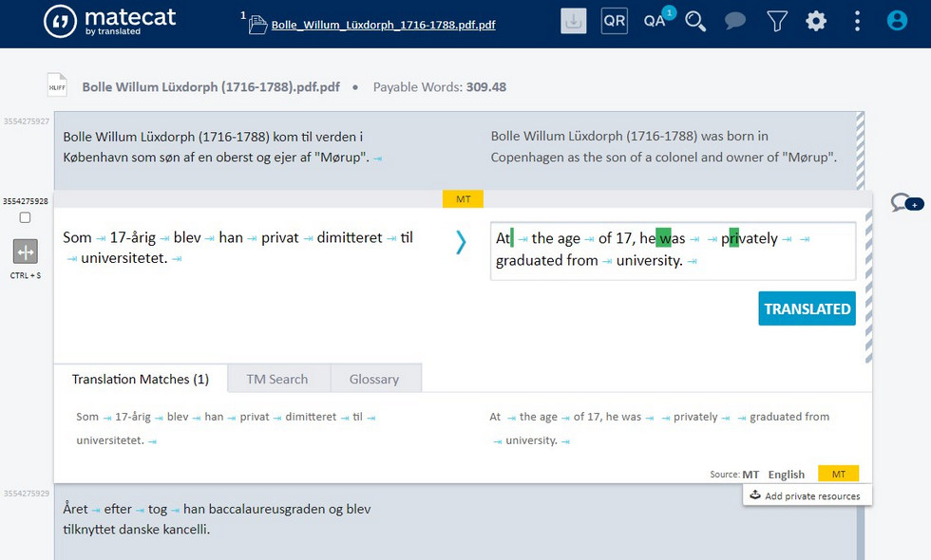Split the current segment (CTRL+S icon)
931x560 pixels.
24,254
